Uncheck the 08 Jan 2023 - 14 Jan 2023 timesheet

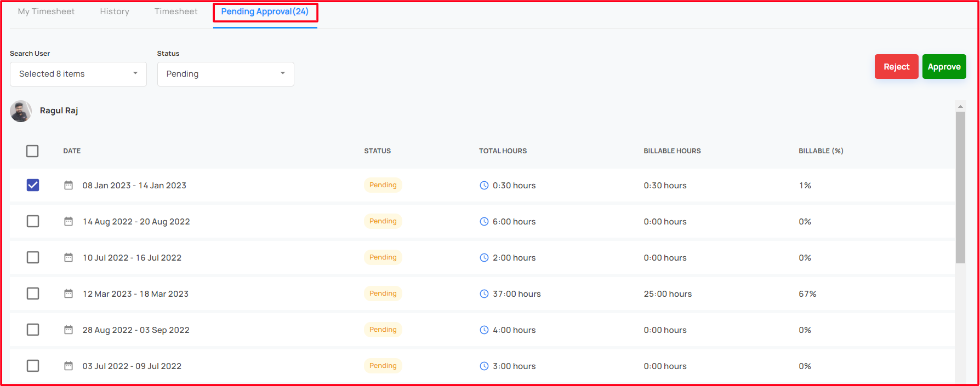(x=33, y=185)
